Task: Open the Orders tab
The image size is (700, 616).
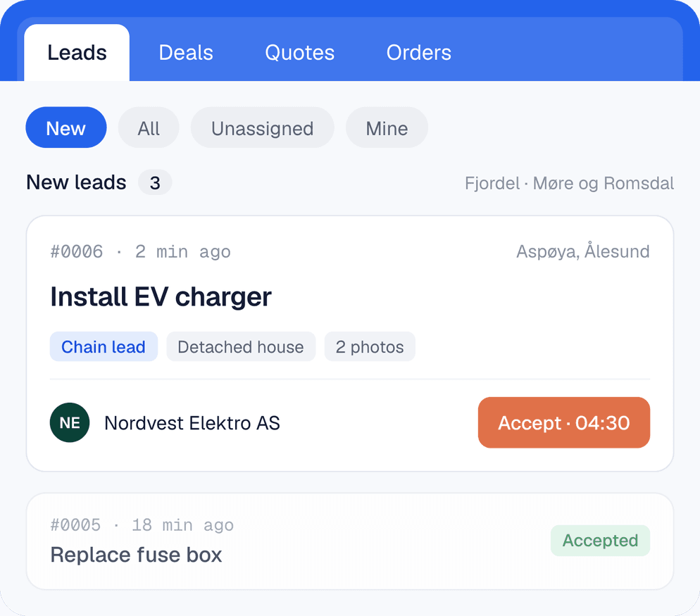Action: click(419, 53)
